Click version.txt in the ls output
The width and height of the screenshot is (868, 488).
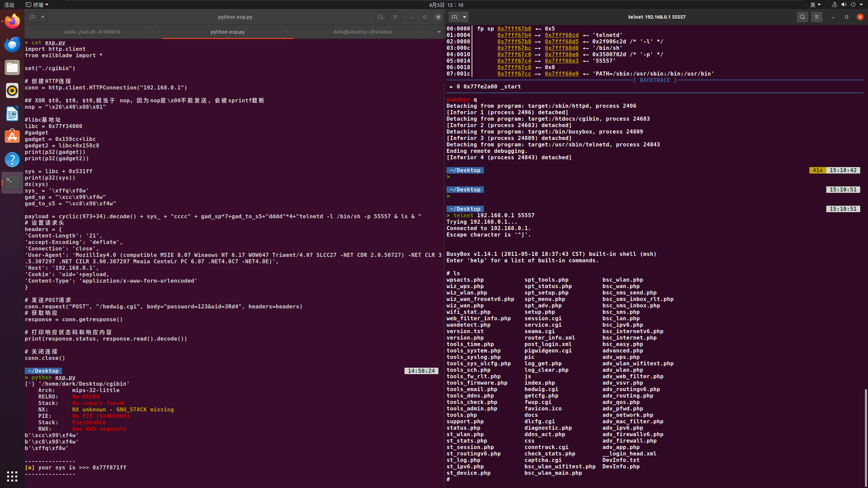point(465,331)
